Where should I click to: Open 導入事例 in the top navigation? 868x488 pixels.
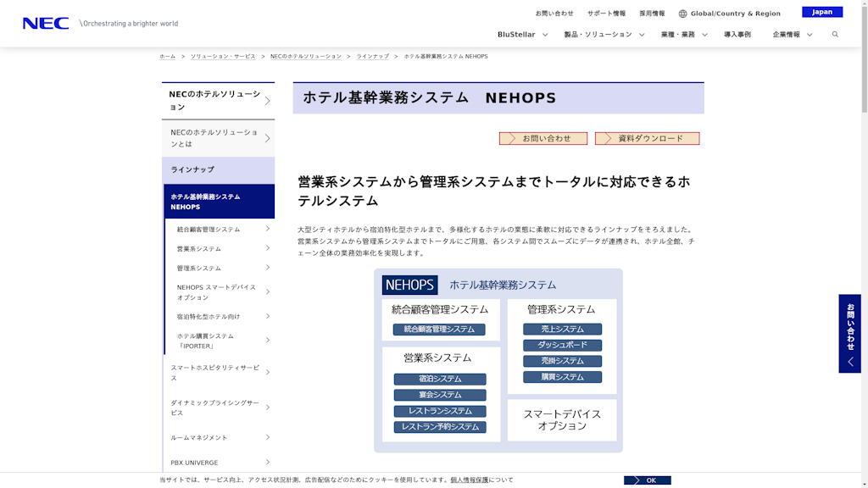tap(737, 35)
